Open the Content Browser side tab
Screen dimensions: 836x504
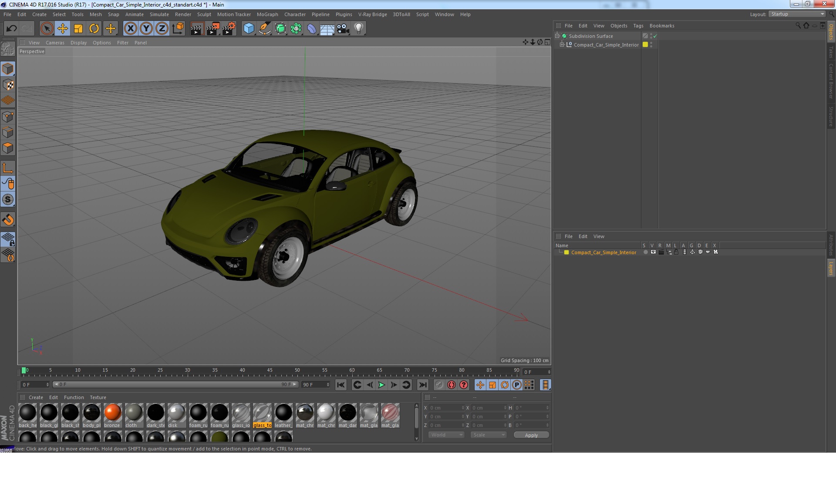pos(831,81)
